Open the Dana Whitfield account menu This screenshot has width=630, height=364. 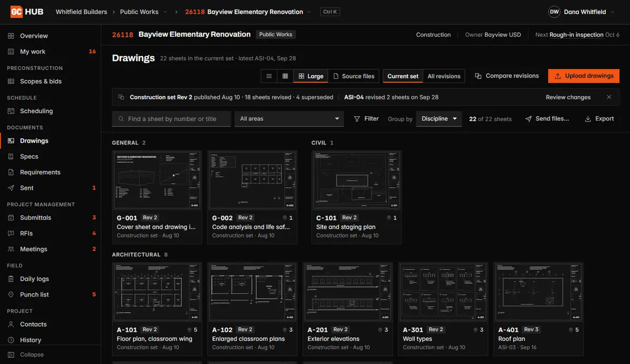pos(581,12)
